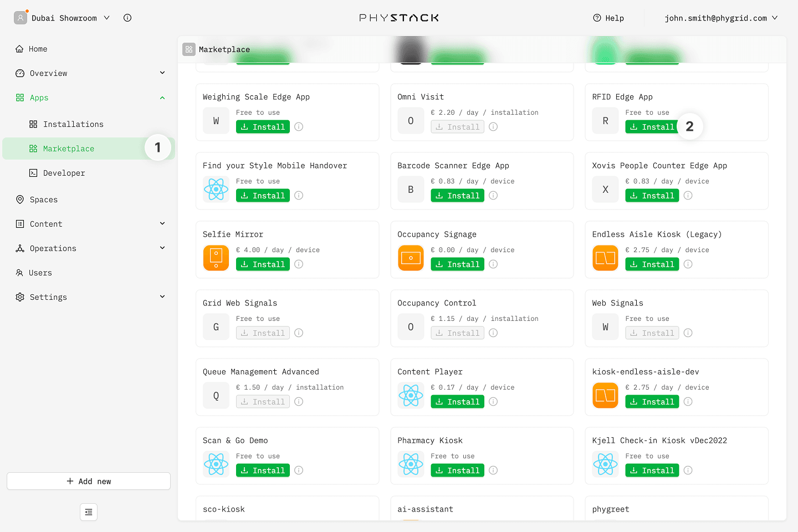Open the Users page in sidebar
The image size is (798, 532).
[x=89, y=273]
